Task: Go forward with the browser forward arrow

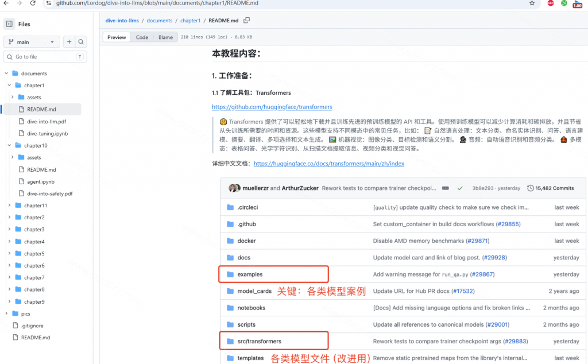Action: (x=19, y=3)
